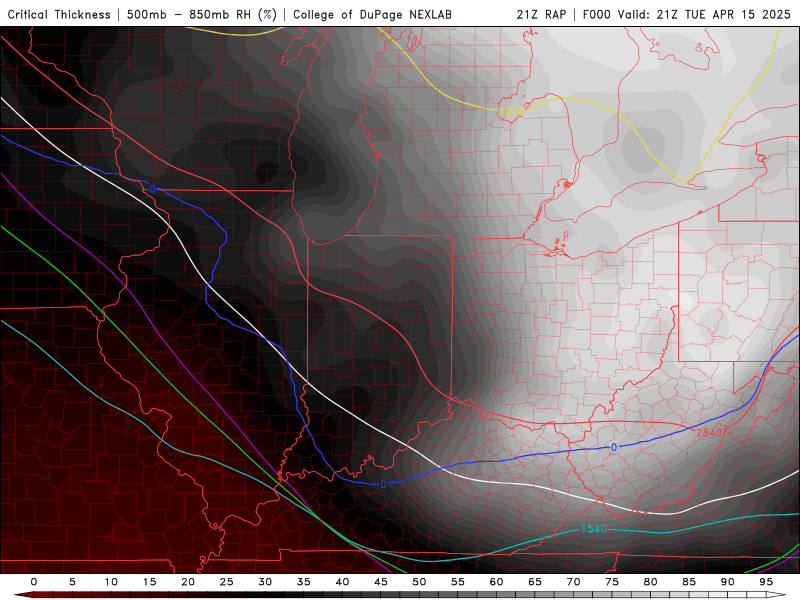This screenshot has width=800, height=600.
Task: Select the colorbar "50" tick label
Action: pyautogui.click(x=419, y=582)
